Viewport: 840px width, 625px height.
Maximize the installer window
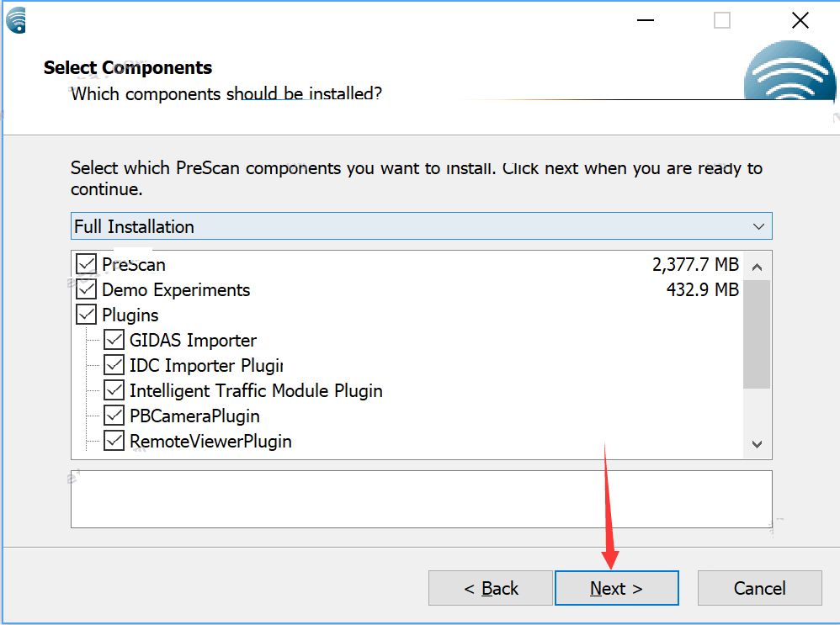coord(722,20)
